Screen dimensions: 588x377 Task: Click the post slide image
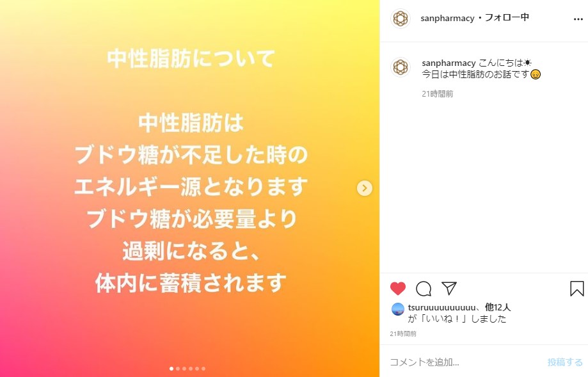(x=189, y=188)
